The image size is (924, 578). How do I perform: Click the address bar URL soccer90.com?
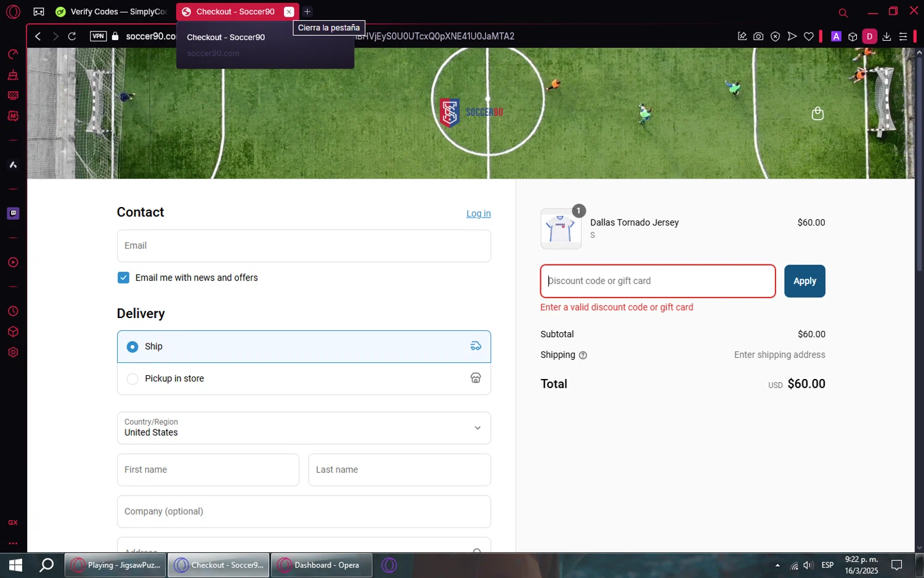coord(150,36)
